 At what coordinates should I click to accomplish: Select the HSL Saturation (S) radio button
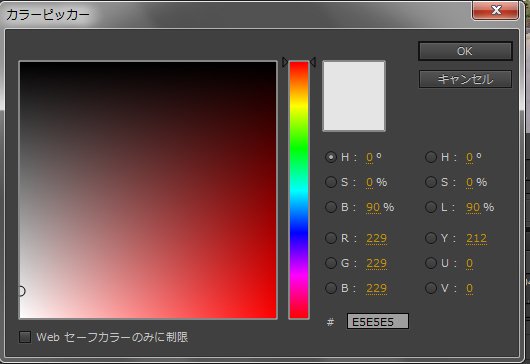(431, 182)
